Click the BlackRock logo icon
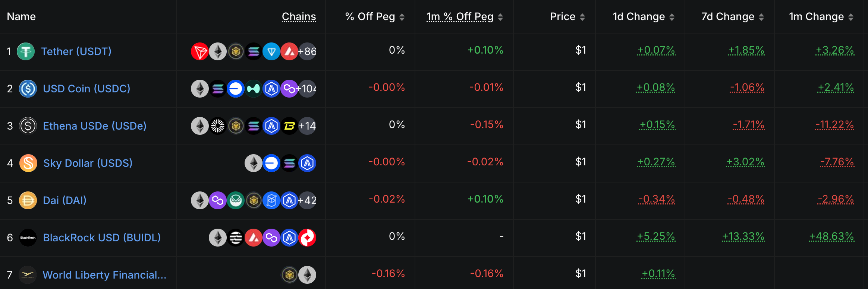 28,238
